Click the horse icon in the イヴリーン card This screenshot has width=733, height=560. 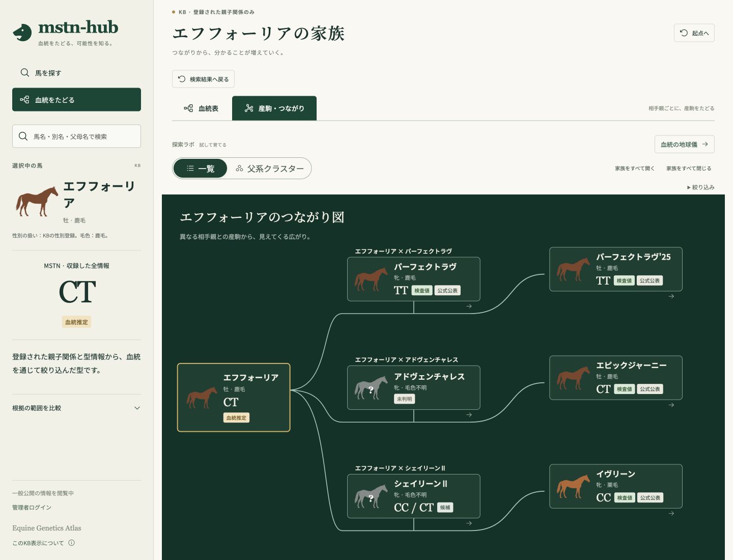coord(573,487)
